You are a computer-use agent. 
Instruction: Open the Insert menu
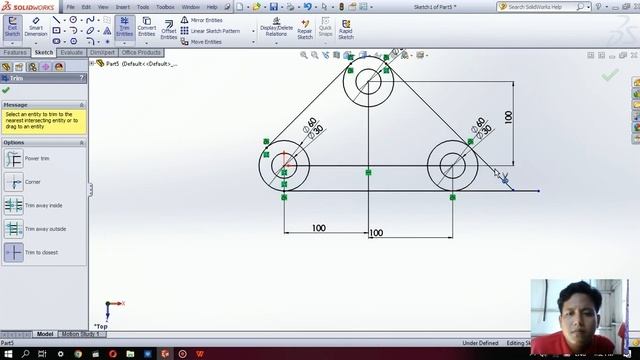pyautogui.click(x=122, y=7)
